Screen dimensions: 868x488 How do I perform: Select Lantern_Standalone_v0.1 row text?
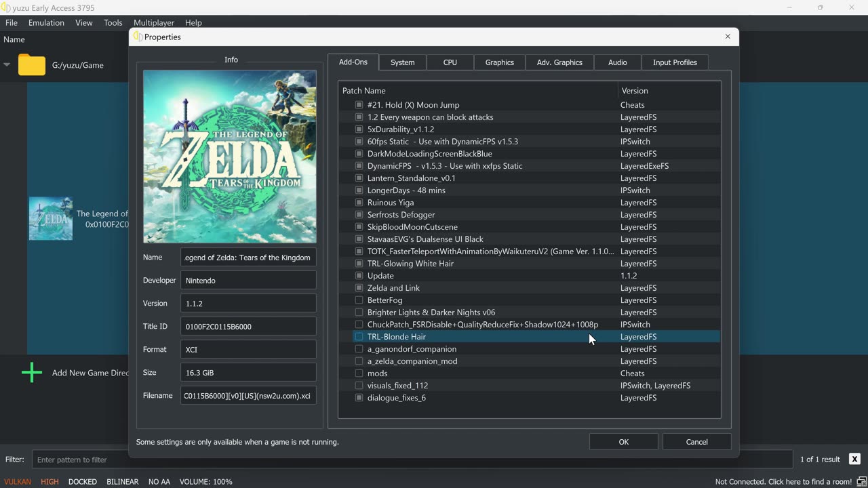(x=411, y=178)
